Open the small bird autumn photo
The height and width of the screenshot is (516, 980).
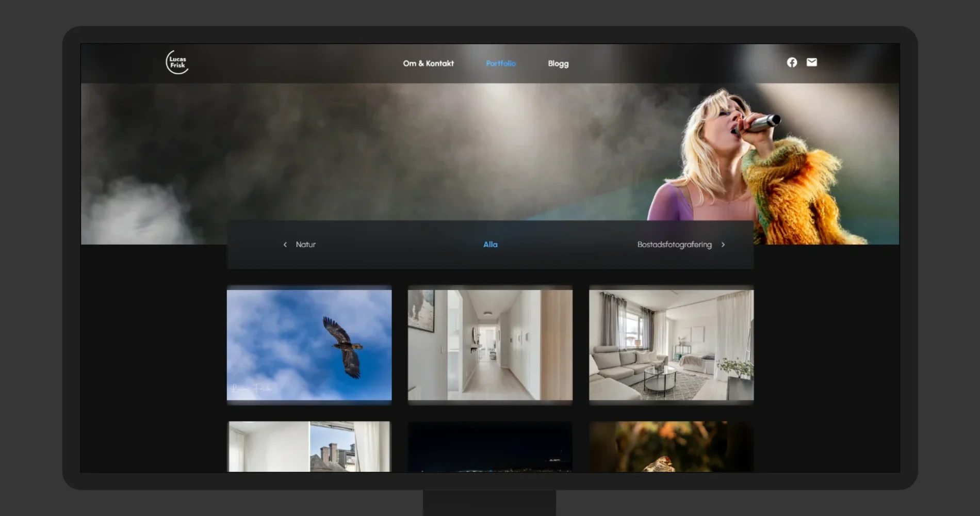pos(671,446)
